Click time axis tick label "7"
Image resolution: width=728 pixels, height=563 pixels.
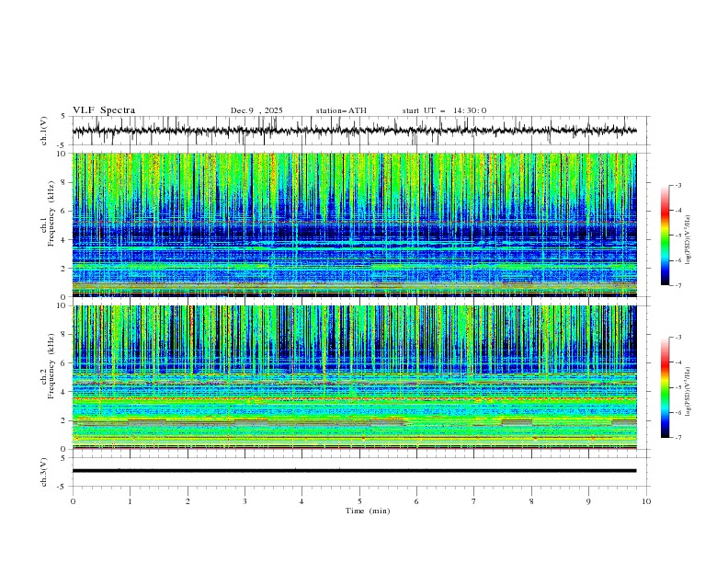(x=474, y=501)
